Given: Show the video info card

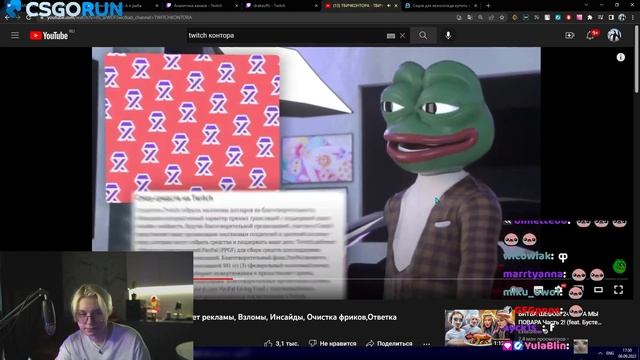Looking at the screenshot, I should click(620, 57).
